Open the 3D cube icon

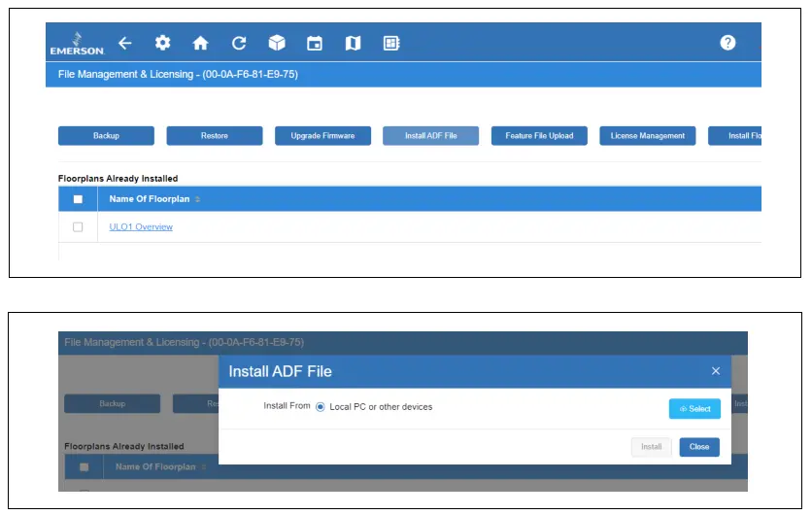coord(277,43)
